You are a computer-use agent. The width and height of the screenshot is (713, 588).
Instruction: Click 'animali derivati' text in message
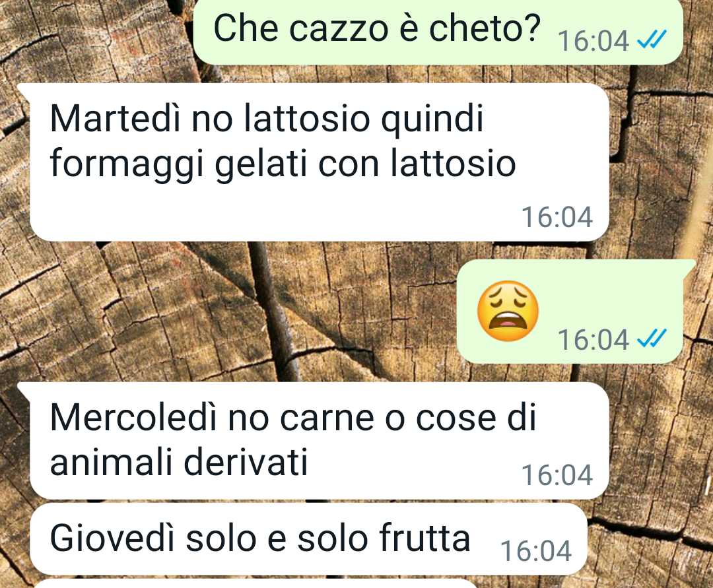(179, 462)
